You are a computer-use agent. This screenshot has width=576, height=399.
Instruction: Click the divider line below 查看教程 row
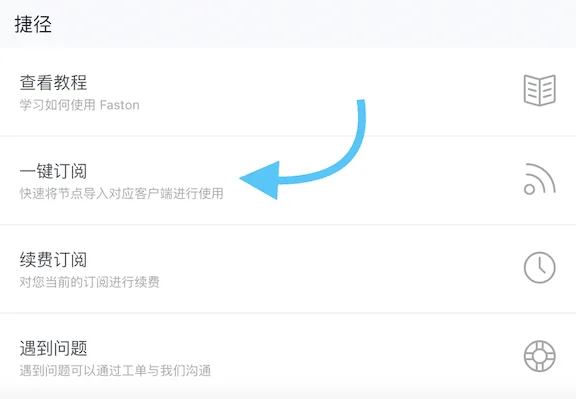pyautogui.click(x=288, y=136)
